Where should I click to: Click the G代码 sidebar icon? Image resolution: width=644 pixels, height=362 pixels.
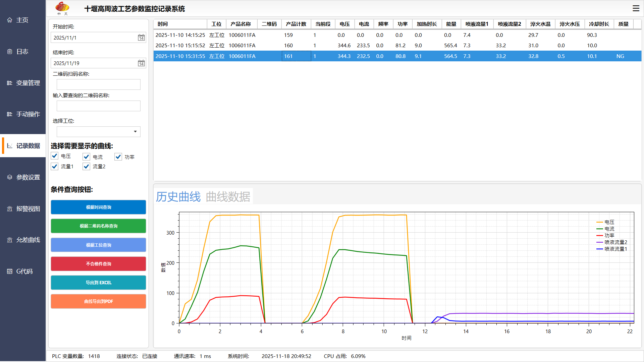pyautogui.click(x=10, y=271)
